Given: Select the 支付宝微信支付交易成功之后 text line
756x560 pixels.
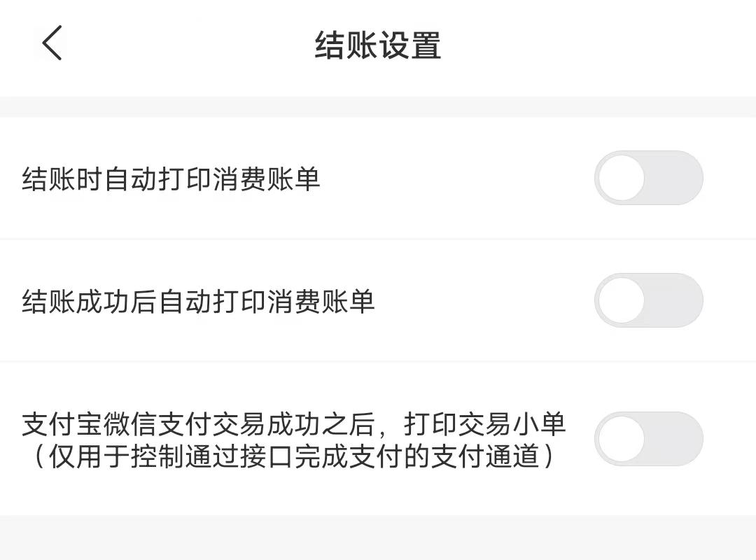Looking at the screenshot, I should (294, 424).
